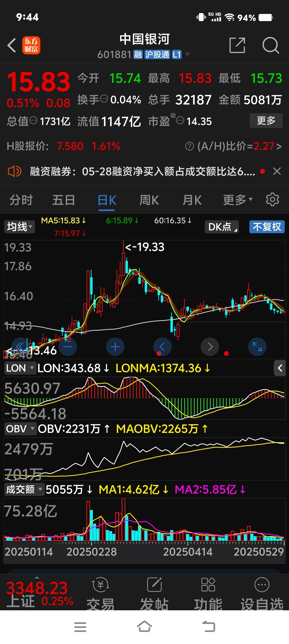This screenshot has width=289, height=644.
Task: Switch to 月K chart tab
Action: (192, 200)
